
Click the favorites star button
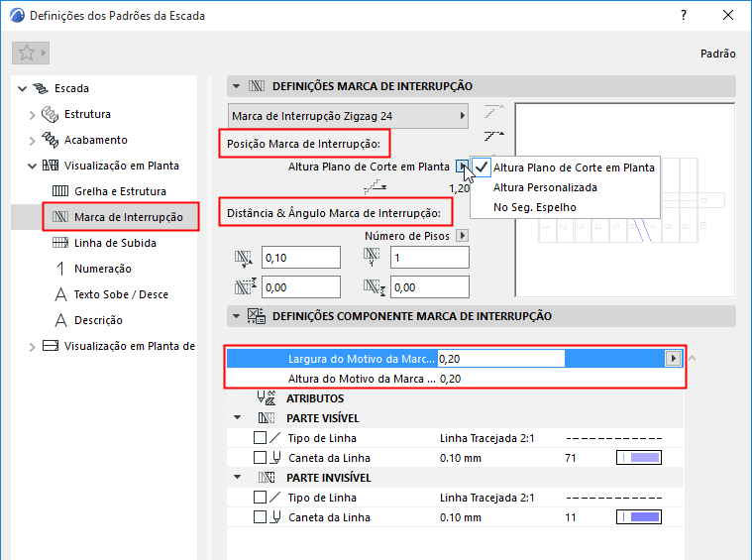coord(30,53)
